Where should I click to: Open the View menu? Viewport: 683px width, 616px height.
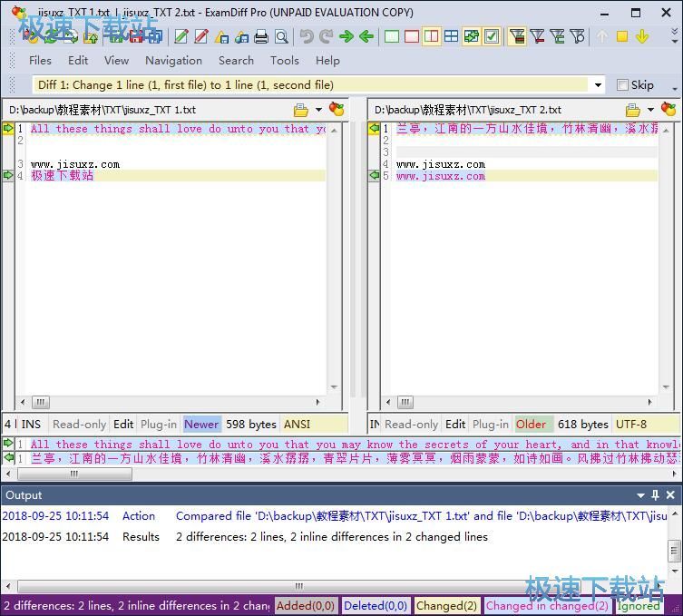116,61
